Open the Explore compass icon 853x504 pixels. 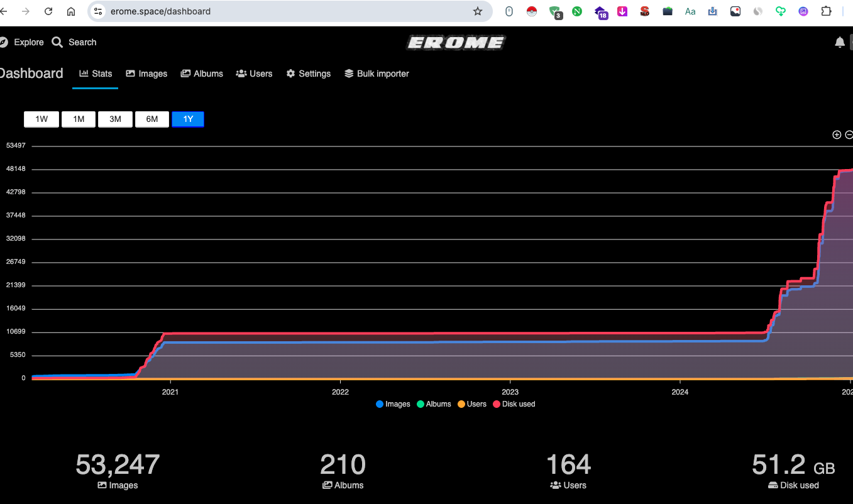click(x=3, y=42)
